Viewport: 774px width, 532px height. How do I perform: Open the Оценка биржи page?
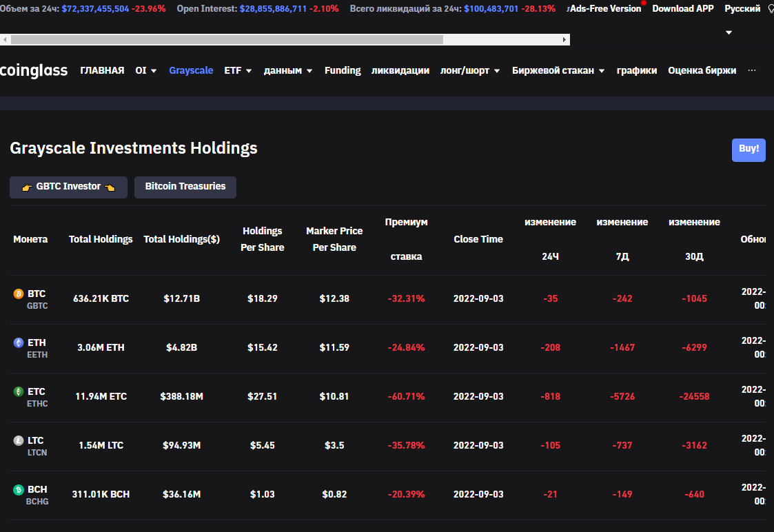(702, 70)
